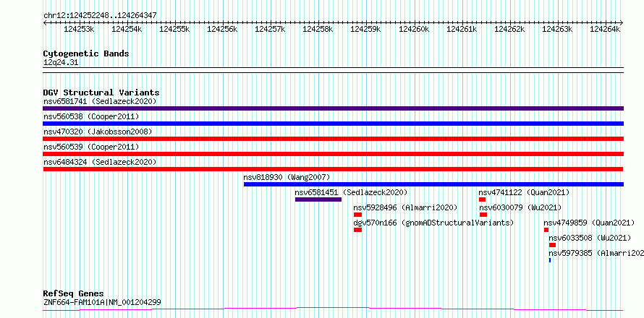Click the 124258k ruler tick label
644x318 pixels.
[x=318, y=29]
